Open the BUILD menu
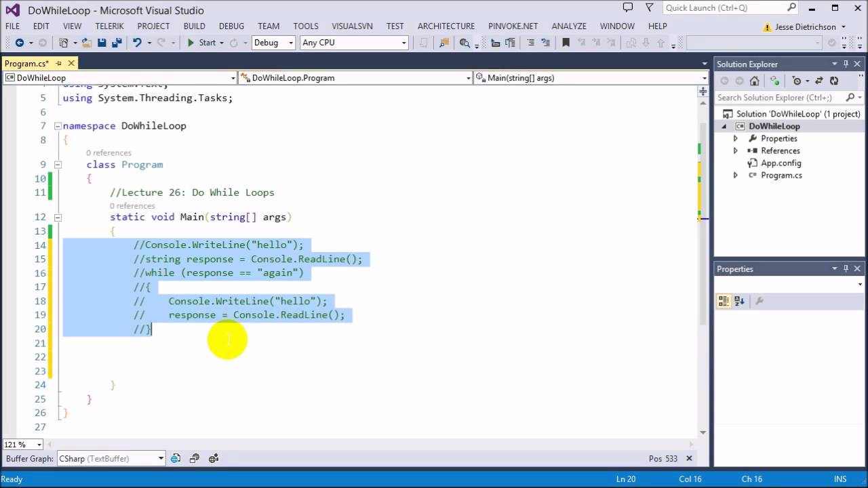Viewport: 868px width, 488px height. click(194, 26)
